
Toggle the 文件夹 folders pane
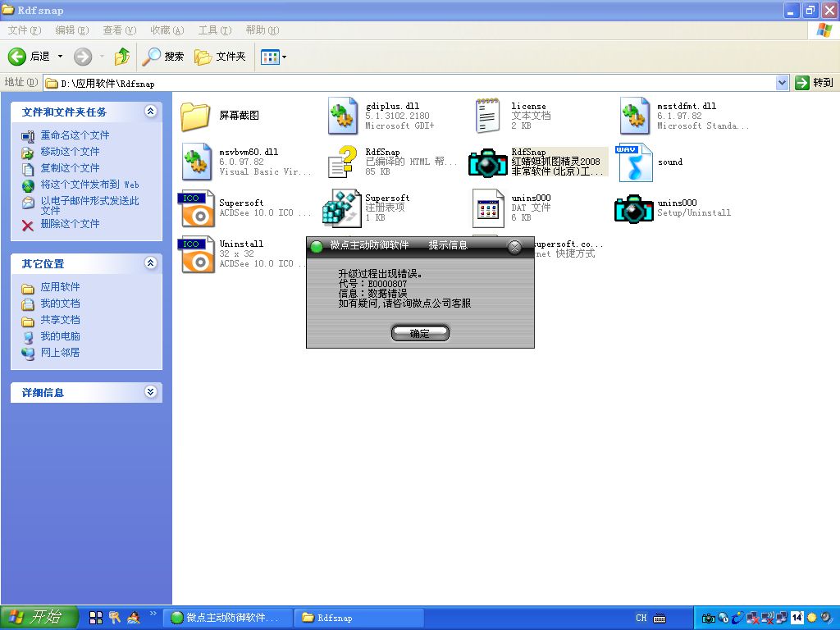(x=220, y=57)
